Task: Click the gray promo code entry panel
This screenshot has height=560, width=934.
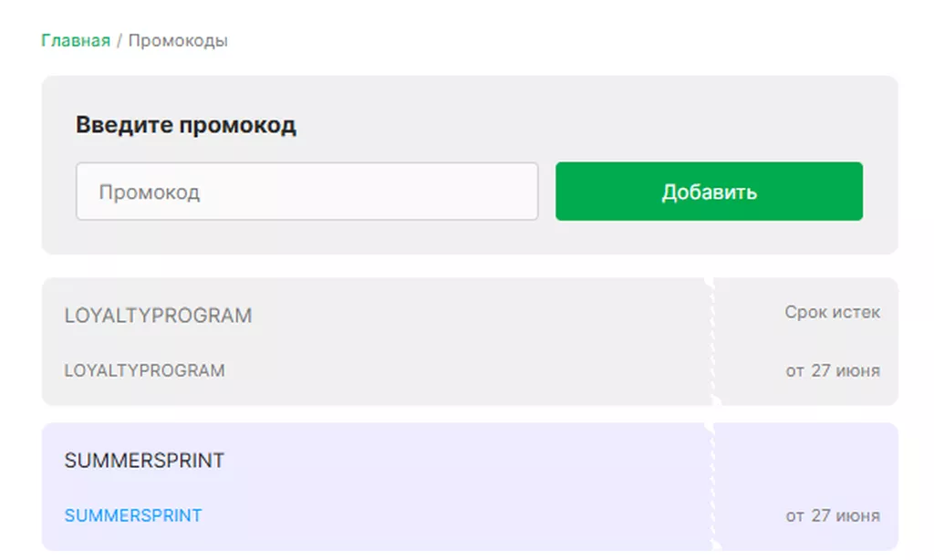Action: (x=470, y=165)
